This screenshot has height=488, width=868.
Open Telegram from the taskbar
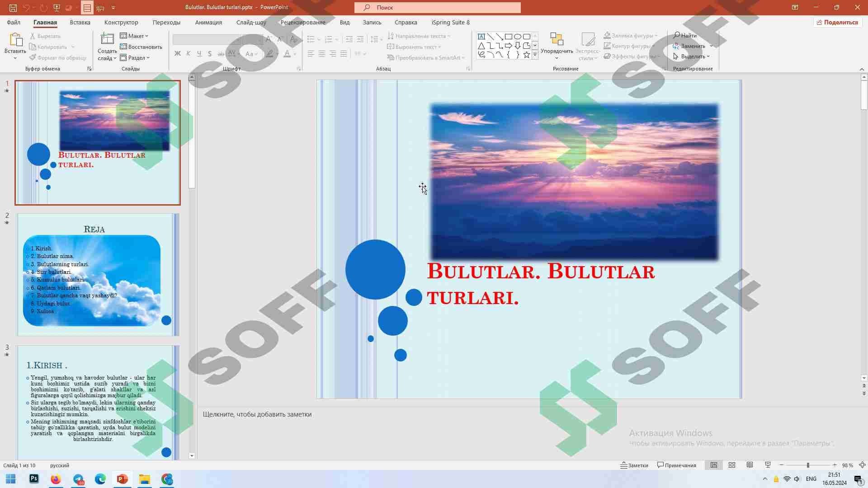pos(78,479)
